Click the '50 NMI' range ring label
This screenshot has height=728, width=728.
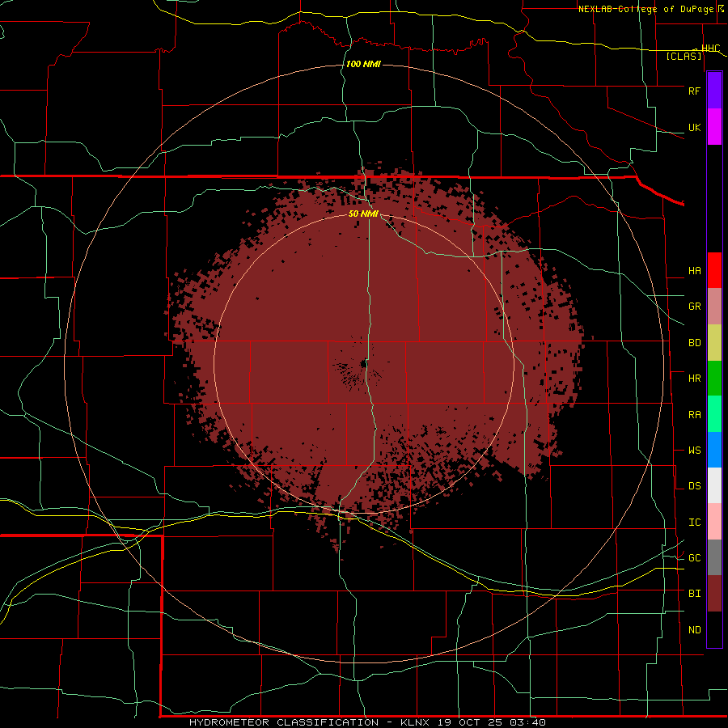point(363,214)
